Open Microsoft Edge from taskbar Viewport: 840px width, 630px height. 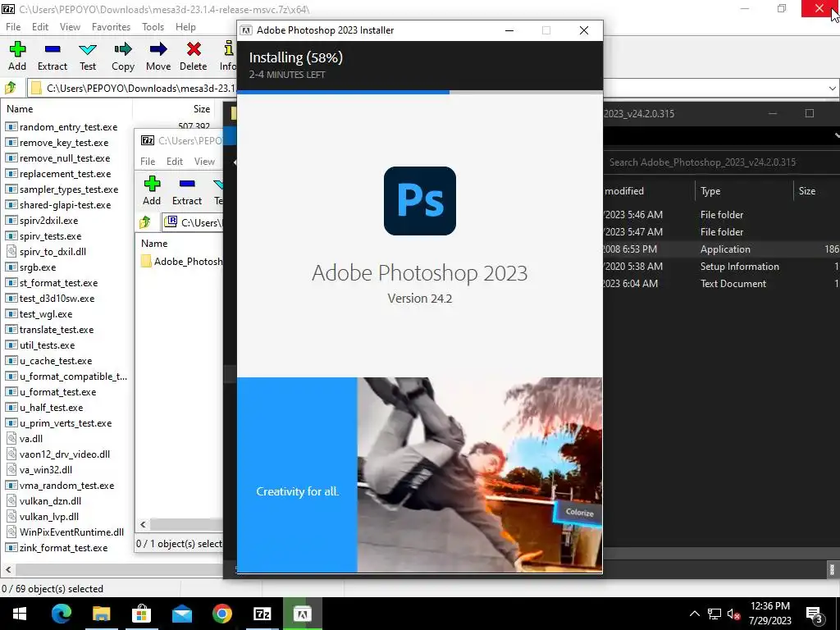point(61,614)
